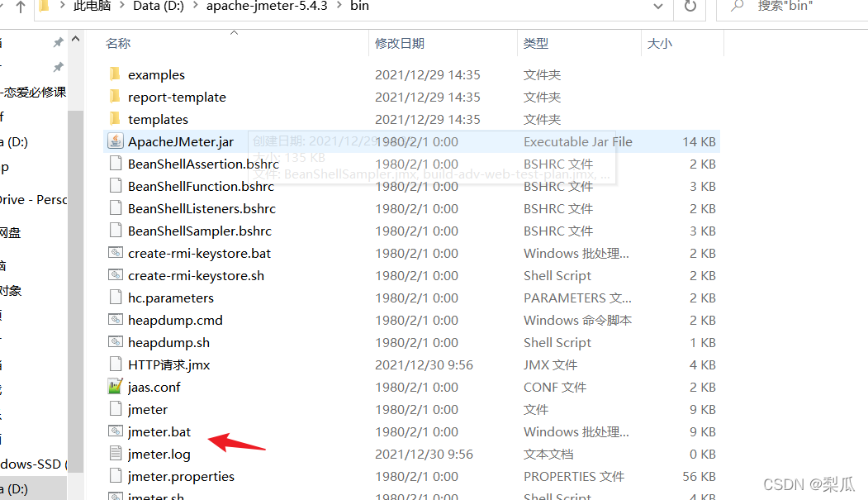Viewport: 868px width, 500px height.
Task: Select the examples folder icon
Action: 115,74
